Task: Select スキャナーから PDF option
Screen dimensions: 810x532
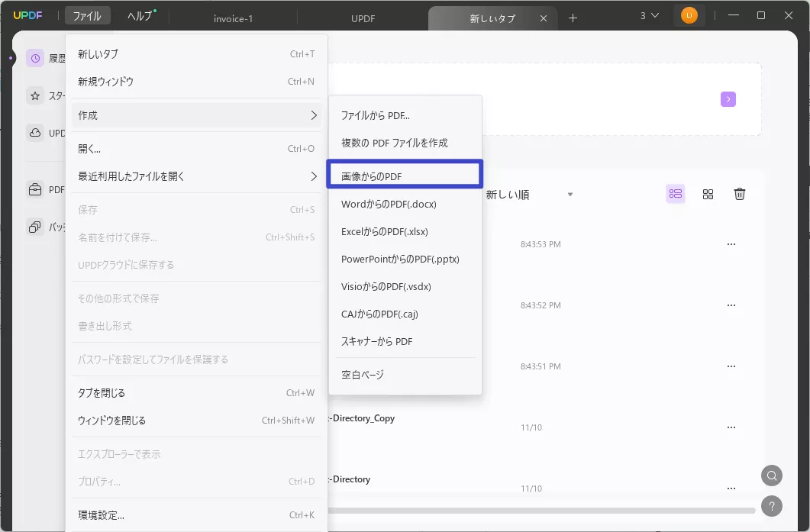Action: [405, 341]
